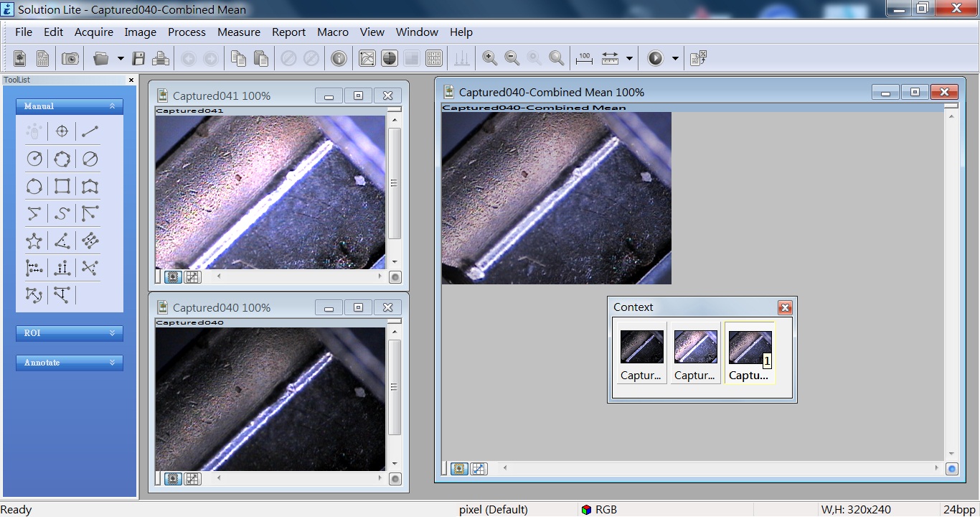Toggle graph view button in Captured040 window

[x=192, y=479]
